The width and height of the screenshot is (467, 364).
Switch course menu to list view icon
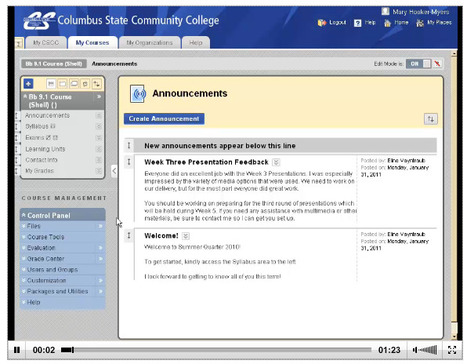click(51, 84)
